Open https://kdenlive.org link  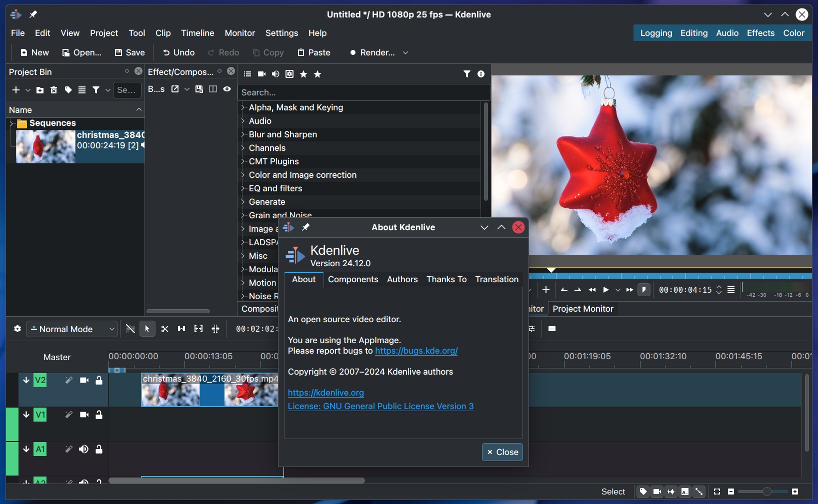click(326, 393)
